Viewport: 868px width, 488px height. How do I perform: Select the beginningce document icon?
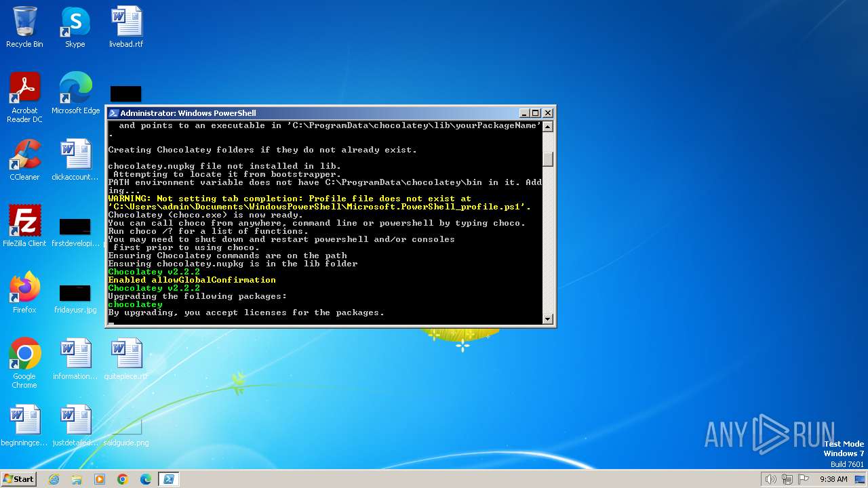[24, 426]
